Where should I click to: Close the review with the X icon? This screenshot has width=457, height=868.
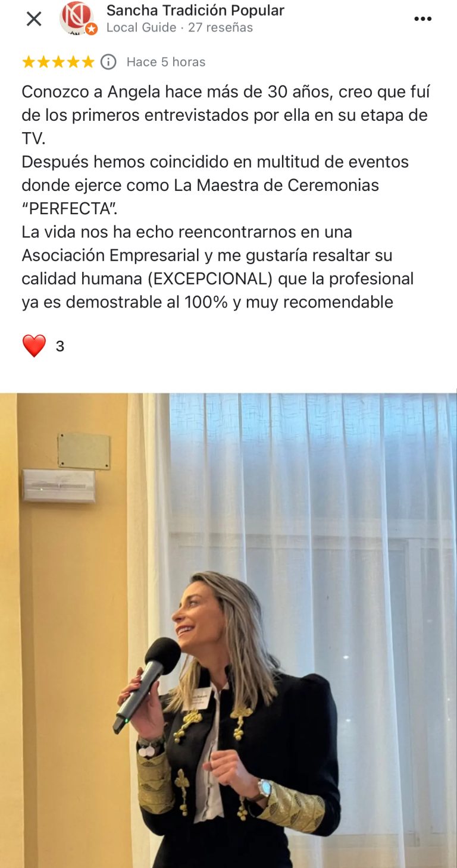coord(34,19)
